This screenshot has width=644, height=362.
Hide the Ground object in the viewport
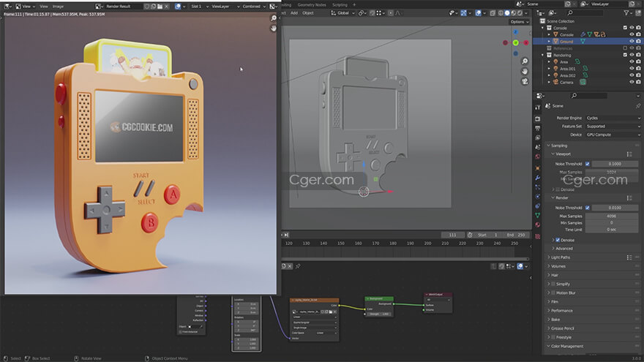pos(632,42)
